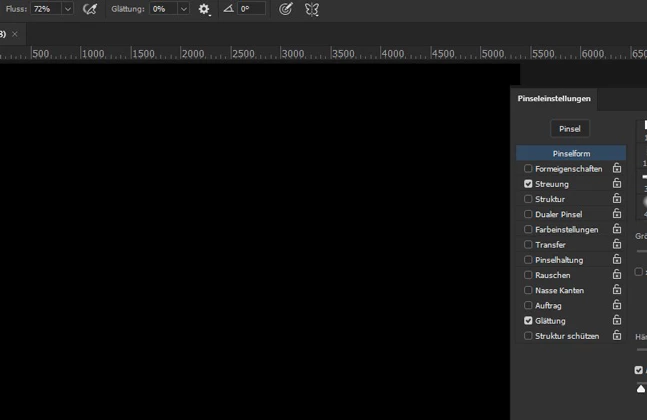Enable the Farbeinstellungen checkbox
Viewport: 647px width, 420px height.
coord(528,229)
